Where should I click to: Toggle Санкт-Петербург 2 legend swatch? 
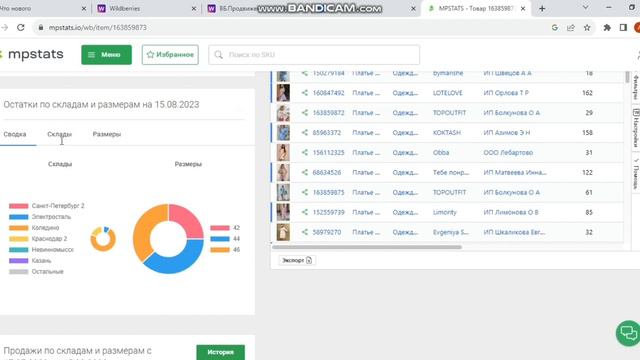coord(19,206)
